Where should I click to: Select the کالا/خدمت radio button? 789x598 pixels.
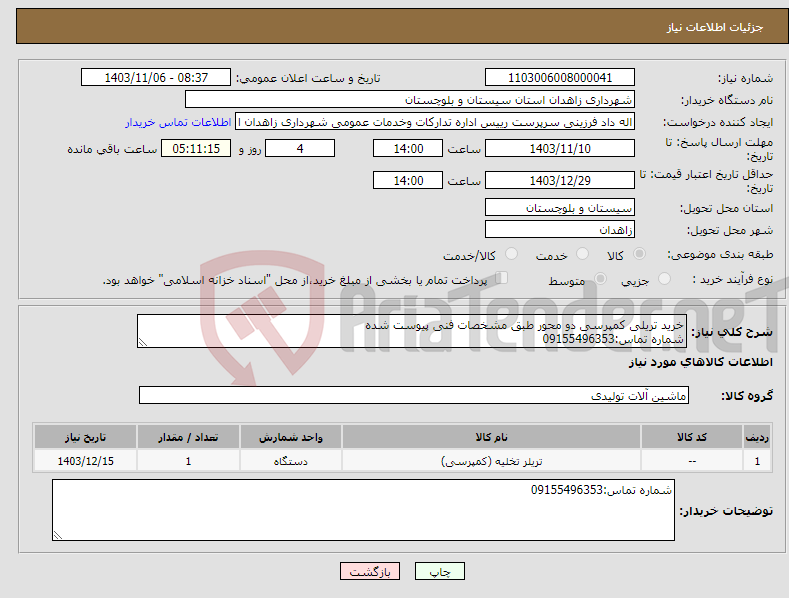511,254
